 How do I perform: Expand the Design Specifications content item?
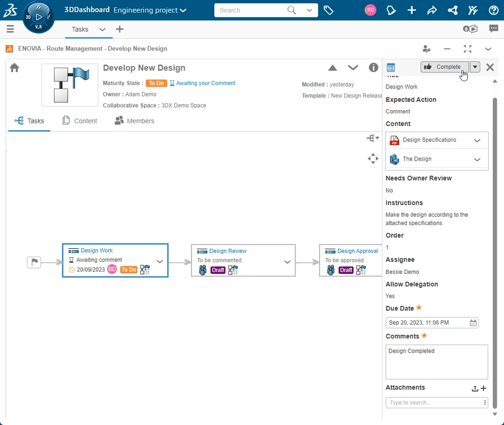point(477,141)
